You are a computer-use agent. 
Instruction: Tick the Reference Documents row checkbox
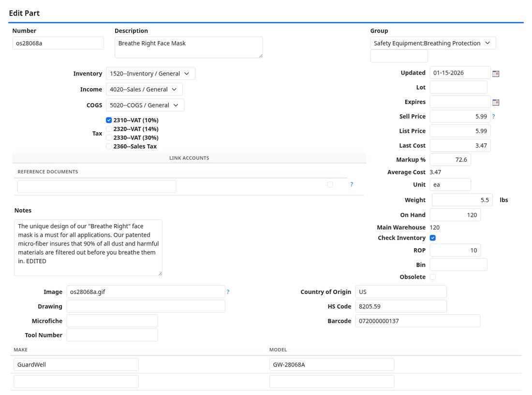point(330,184)
